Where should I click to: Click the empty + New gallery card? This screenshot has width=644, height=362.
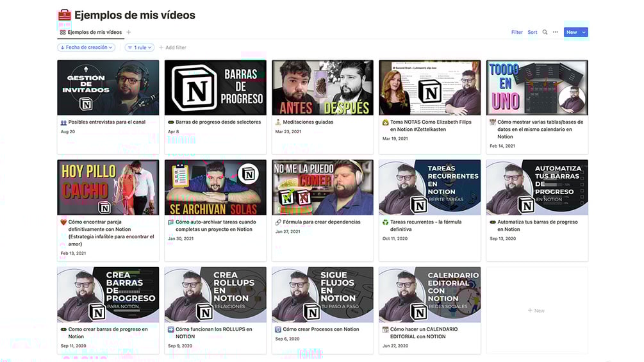click(536, 310)
